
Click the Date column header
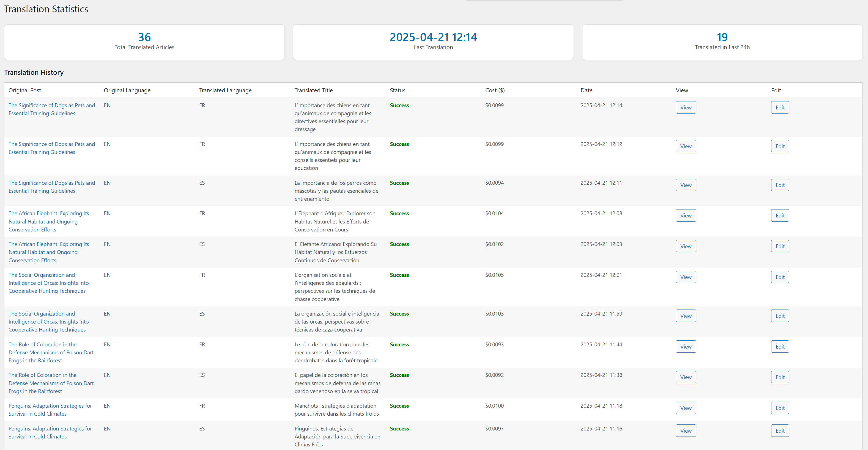586,90
